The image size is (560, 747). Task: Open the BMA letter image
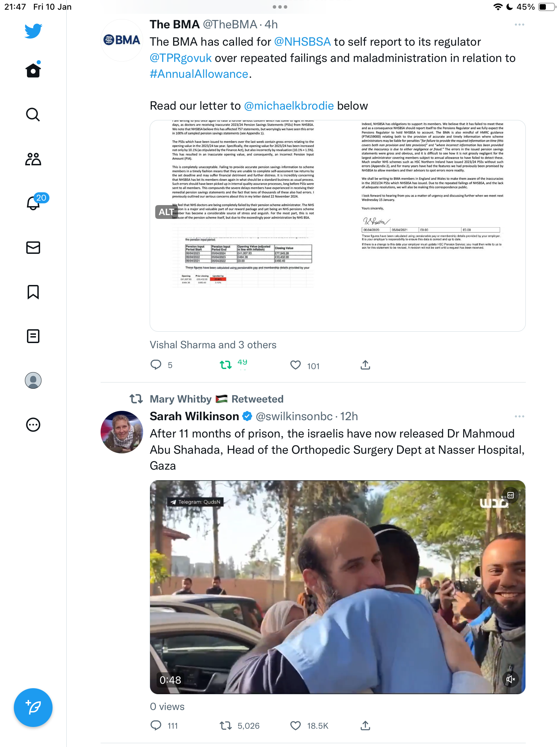tap(338, 226)
